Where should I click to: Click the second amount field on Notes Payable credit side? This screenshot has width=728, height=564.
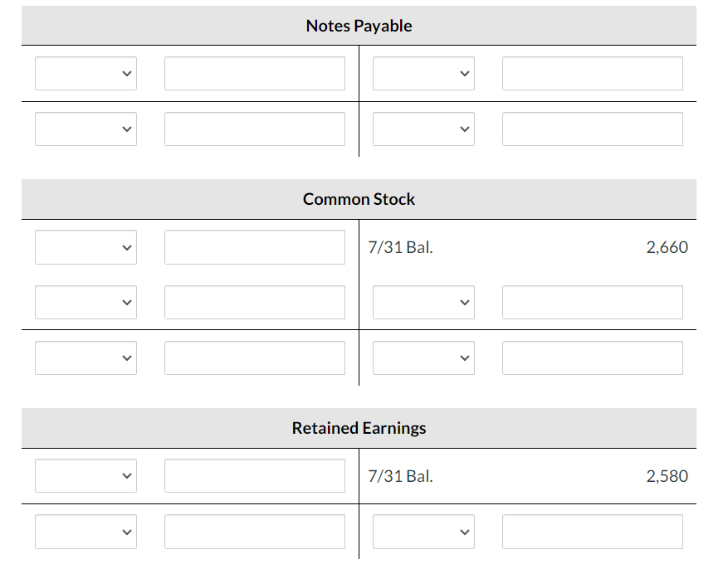[x=592, y=129]
